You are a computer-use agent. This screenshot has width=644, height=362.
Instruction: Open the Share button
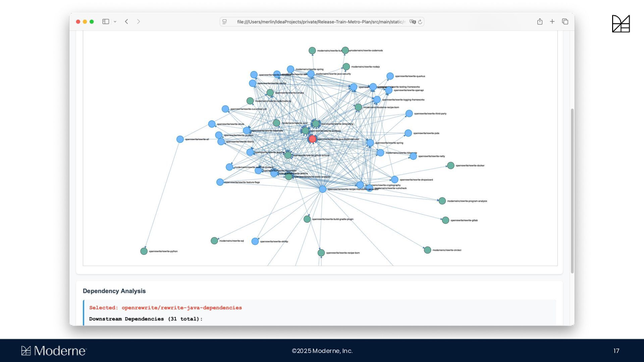coord(540,21)
